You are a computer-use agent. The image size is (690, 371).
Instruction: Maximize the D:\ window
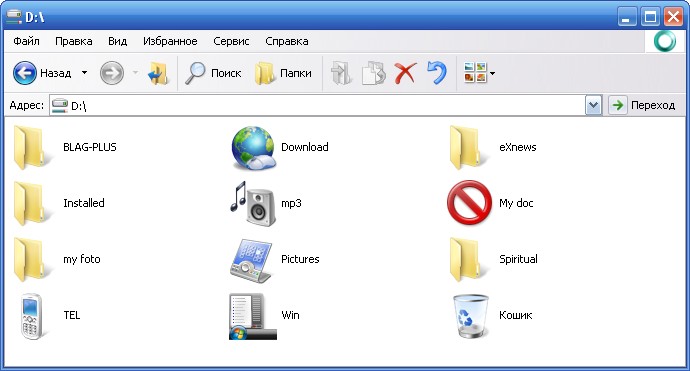(650, 17)
